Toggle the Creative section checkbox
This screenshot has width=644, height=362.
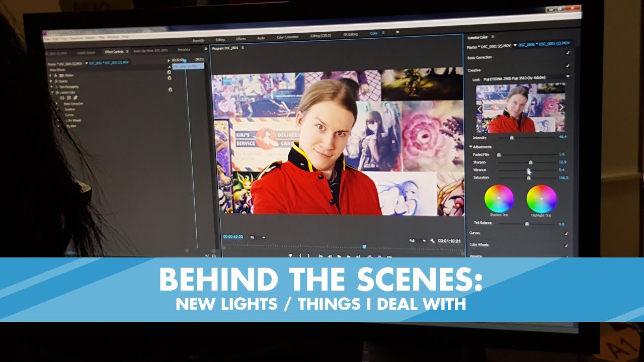[x=568, y=65]
